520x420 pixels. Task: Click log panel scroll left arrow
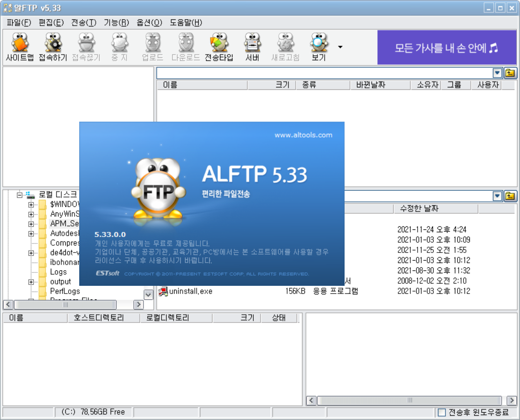coord(311,400)
